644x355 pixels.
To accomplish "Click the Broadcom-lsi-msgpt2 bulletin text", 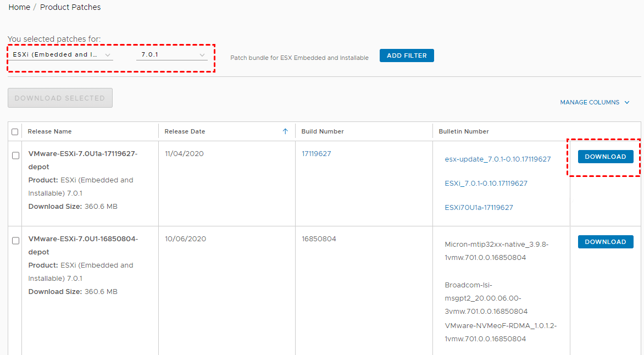I will pyautogui.click(x=486, y=298).
